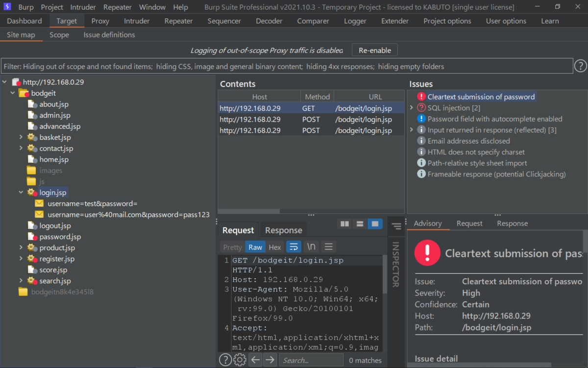Click the site map filter bar
Screen dimensions: 588x368
coord(287,66)
